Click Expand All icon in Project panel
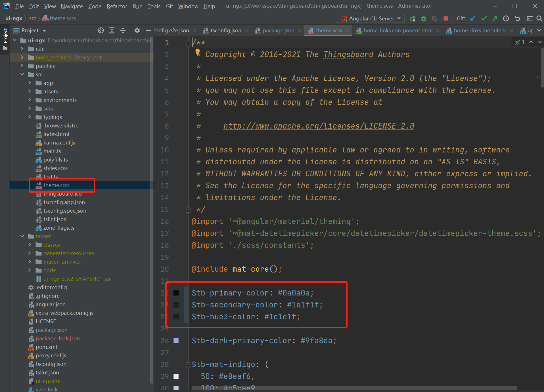This screenshot has height=392, width=544. 112,30
